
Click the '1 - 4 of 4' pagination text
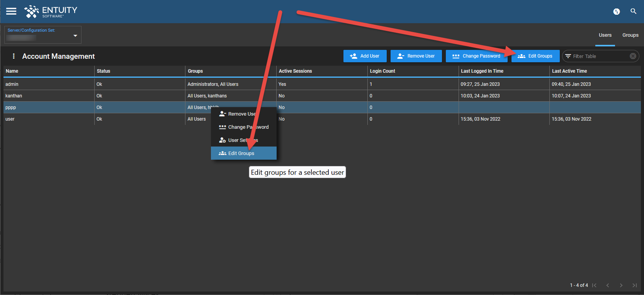click(579, 285)
